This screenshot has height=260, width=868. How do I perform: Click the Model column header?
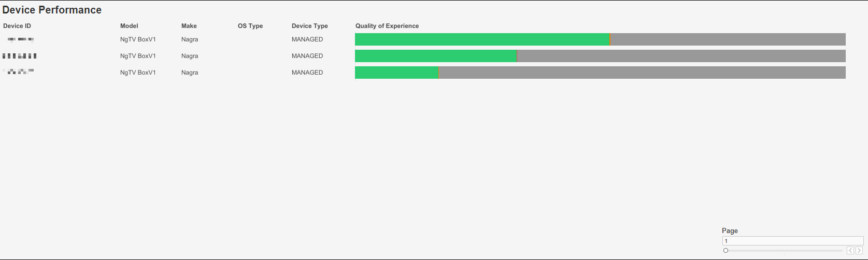click(x=129, y=26)
